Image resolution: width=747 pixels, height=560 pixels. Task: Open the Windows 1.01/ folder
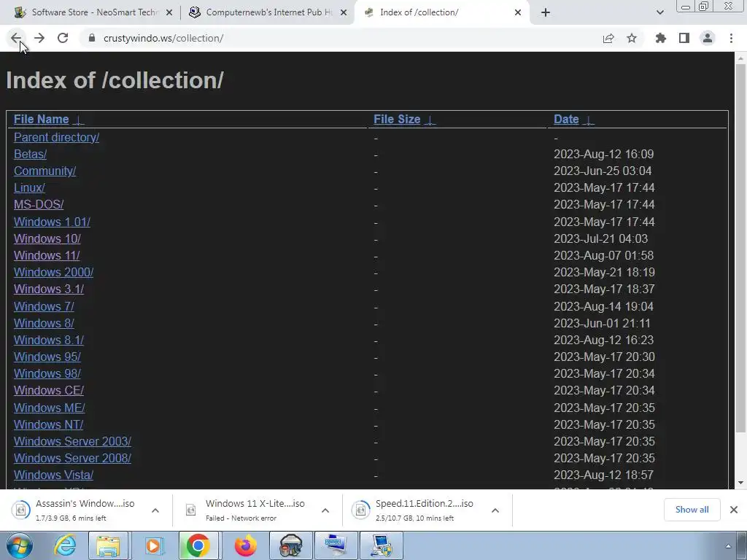(x=52, y=222)
